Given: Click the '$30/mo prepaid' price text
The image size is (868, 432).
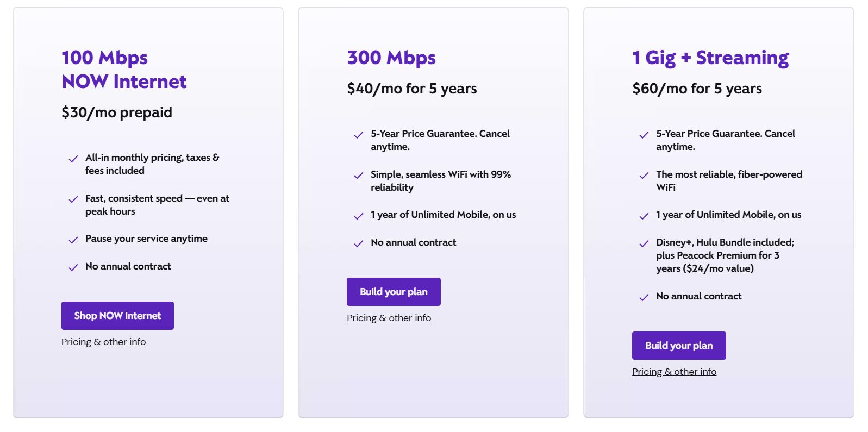Looking at the screenshot, I should (x=117, y=112).
